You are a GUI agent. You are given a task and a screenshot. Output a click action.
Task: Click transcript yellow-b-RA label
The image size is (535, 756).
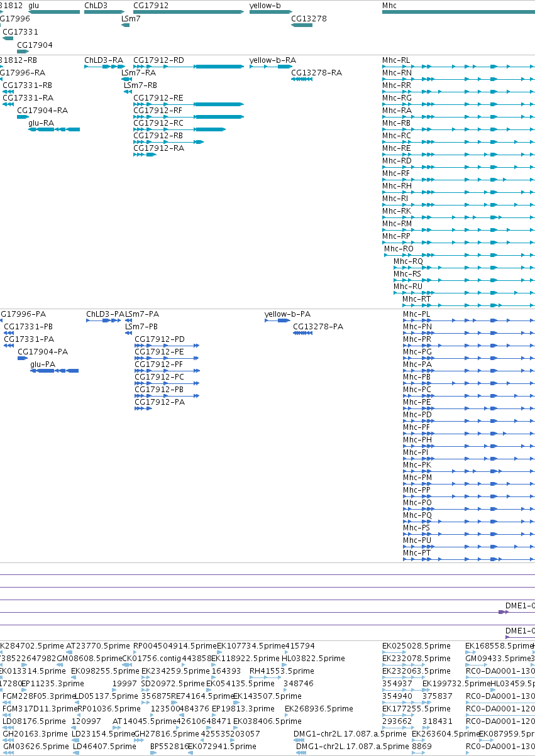coord(273,60)
